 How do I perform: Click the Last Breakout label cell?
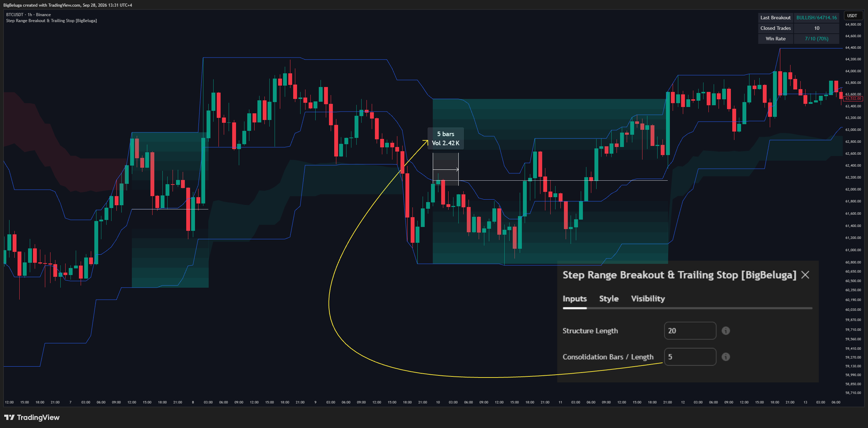775,18
